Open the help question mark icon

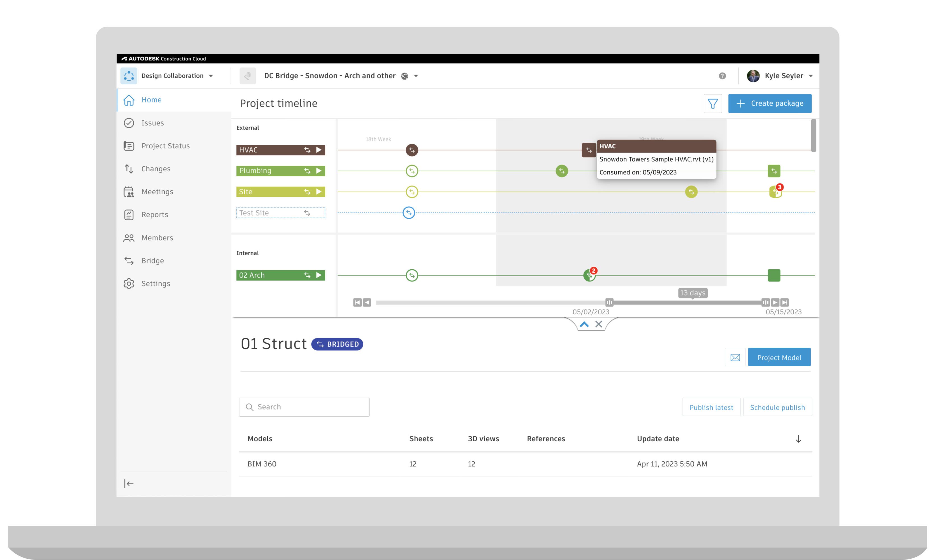click(722, 76)
